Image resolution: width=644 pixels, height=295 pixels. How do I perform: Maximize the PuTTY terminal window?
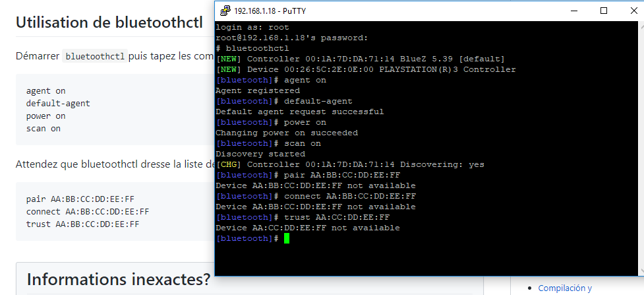point(603,11)
